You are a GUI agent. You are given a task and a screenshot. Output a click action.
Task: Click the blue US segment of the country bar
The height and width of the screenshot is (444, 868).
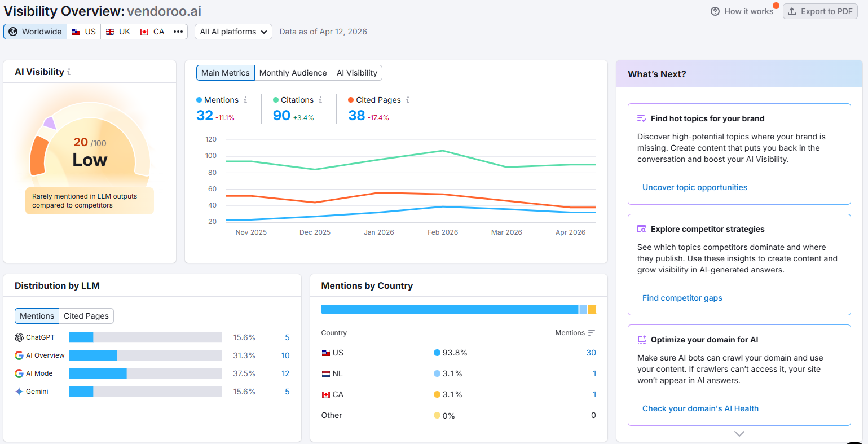pos(446,309)
